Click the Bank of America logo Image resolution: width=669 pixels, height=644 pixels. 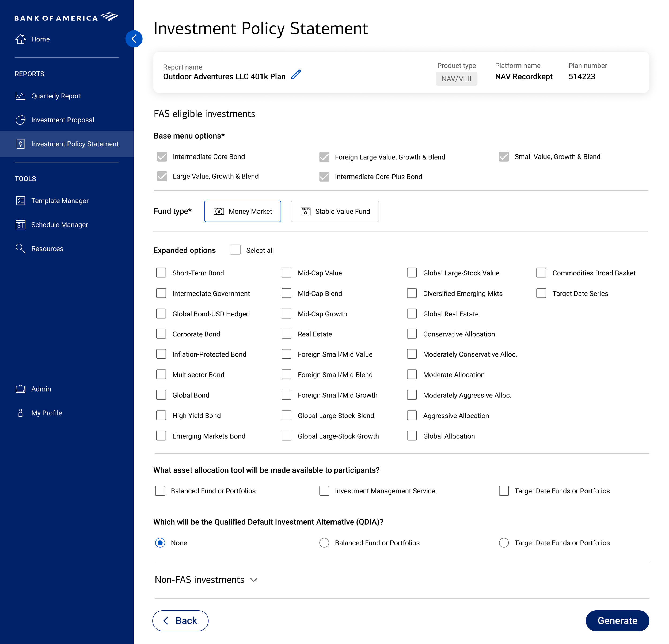(67, 17)
